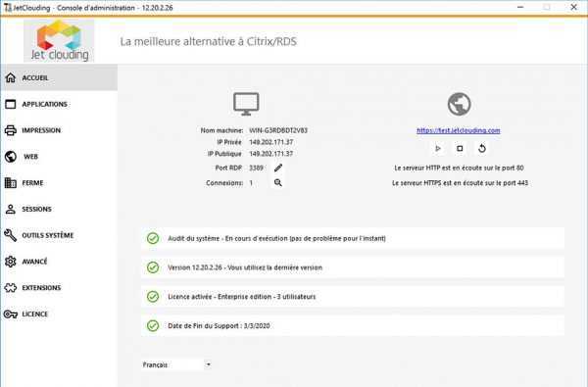Open the SESSIONS menu label
Screen dimensions: 588x387
[37, 210]
